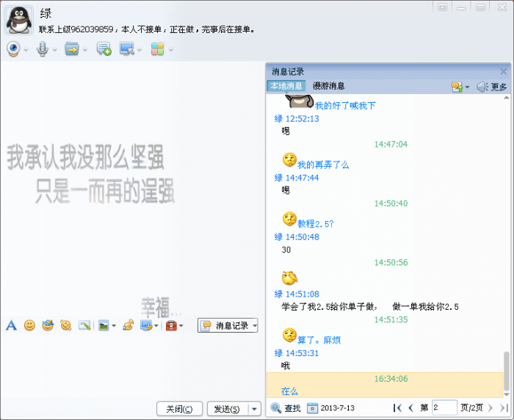Viewport: 514px width, 420px height.
Task: Open the window menu button in title bar
Action: coord(442,7)
